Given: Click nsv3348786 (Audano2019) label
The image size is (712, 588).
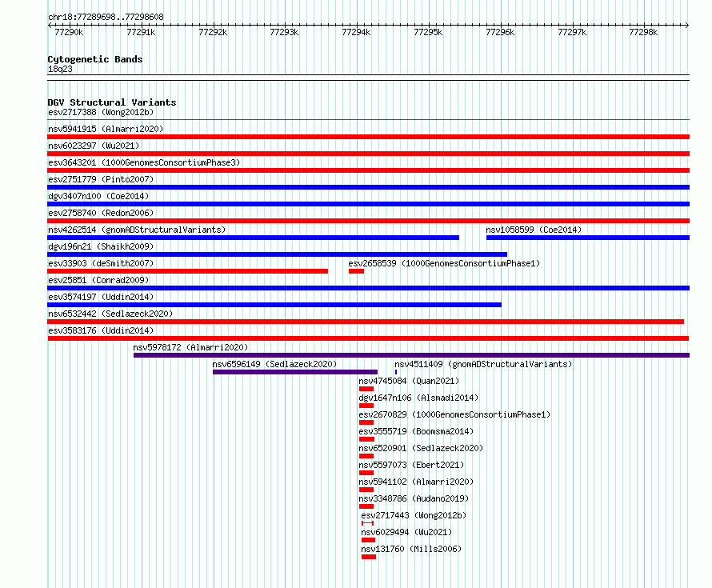Looking at the screenshot, I should pos(414,498).
